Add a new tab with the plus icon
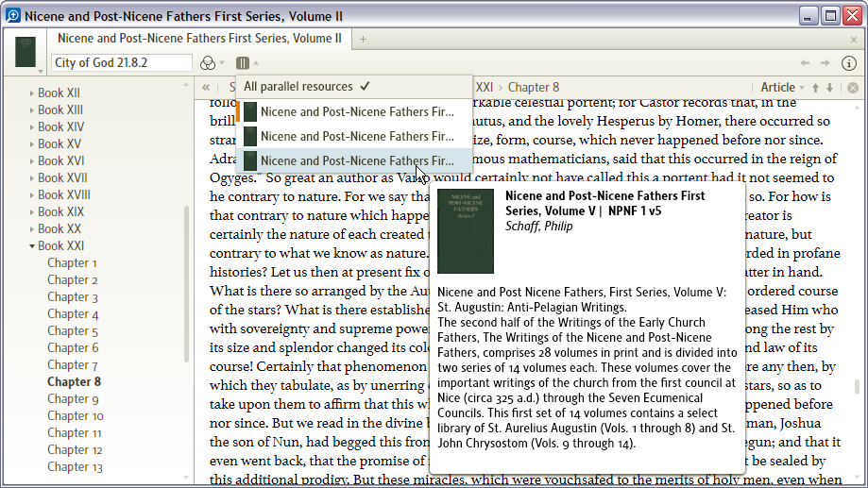The height and width of the screenshot is (488, 868). coord(363,39)
